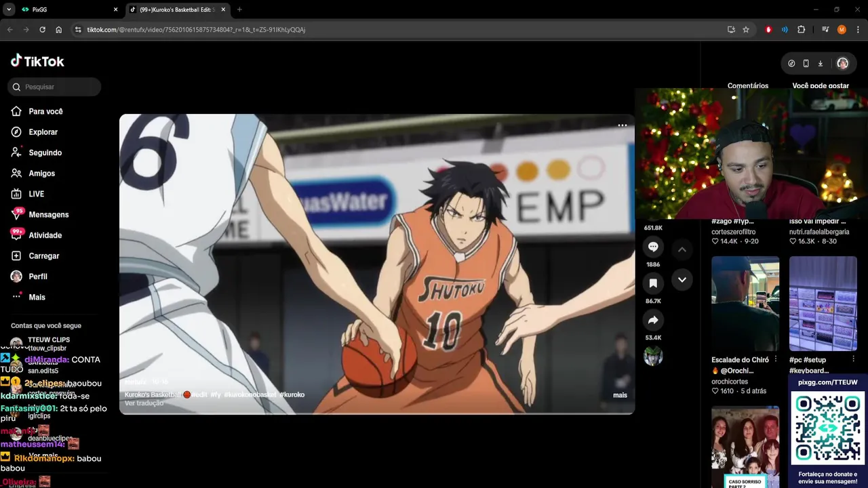Switch to PixGG browser tab
The width and height of the screenshot is (868, 488).
point(69,9)
